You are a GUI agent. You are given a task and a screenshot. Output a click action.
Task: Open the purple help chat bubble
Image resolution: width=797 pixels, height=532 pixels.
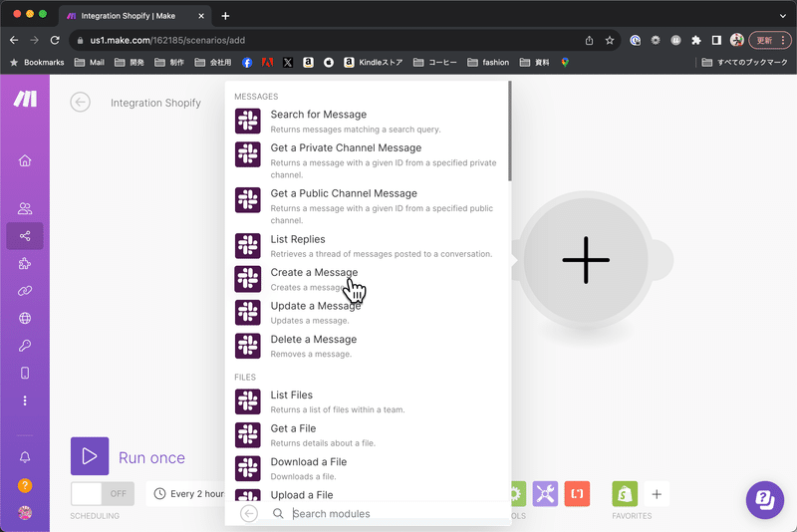[764, 500]
